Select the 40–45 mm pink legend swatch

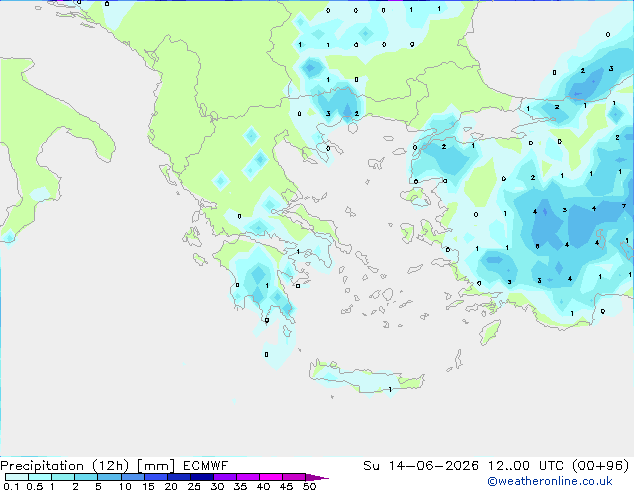pyautogui.click(x=271, y=477)
